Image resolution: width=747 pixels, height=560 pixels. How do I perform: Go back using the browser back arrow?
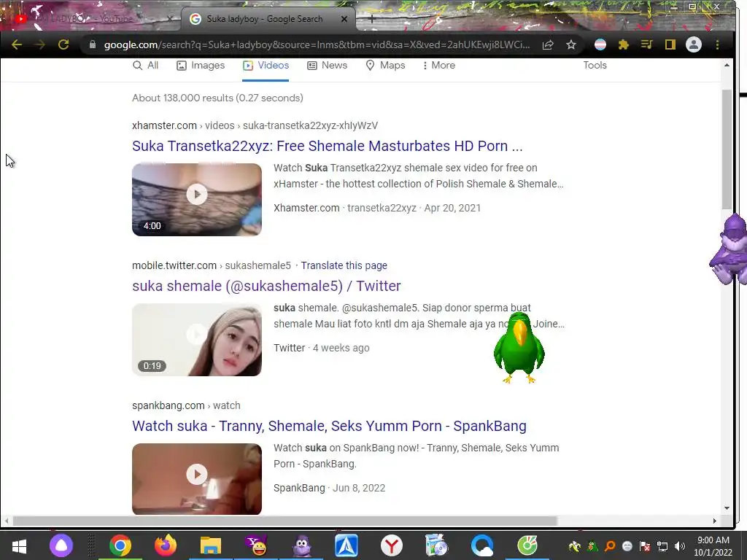click(17, 44)
